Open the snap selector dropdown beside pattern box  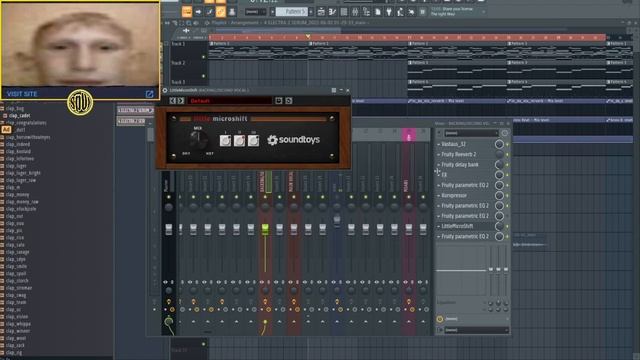point(256,12)
